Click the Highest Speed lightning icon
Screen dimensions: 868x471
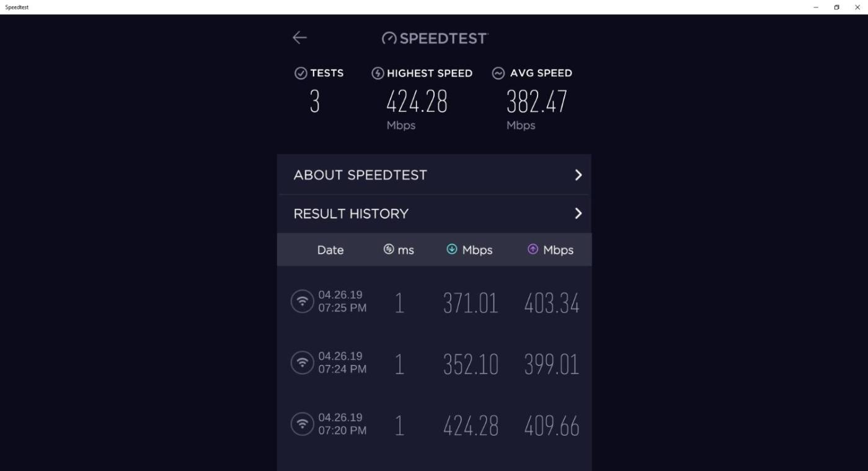pos(378,73)
